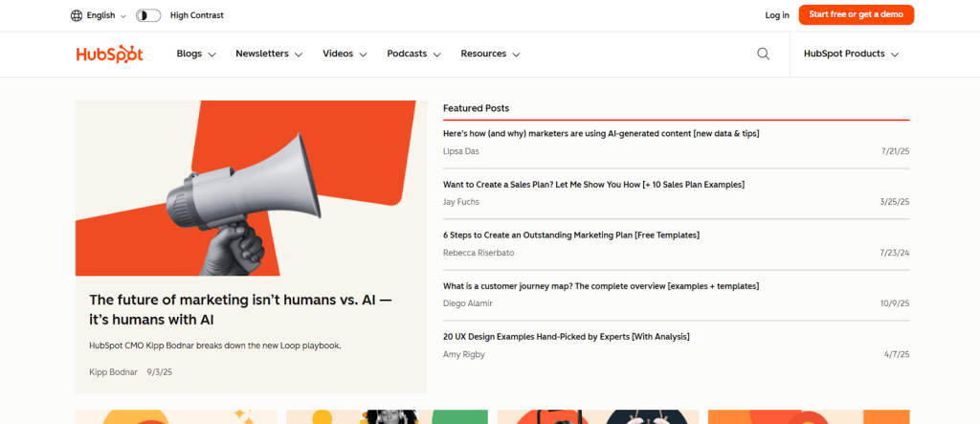Open the Newsletters dropdown
This screenshot has height=424, width=980.
[x=269, y=54]
